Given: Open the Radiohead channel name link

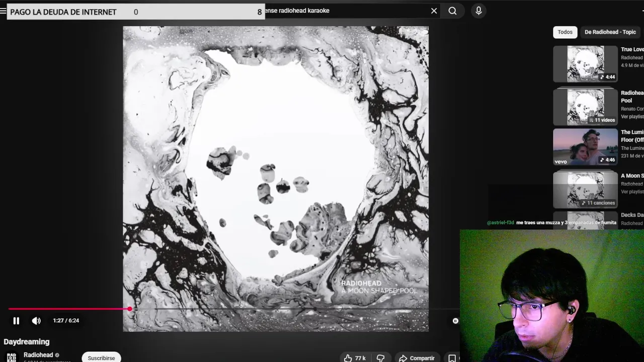Looking at the screenshot, I should pyautogui.click(x=38, y=355).
